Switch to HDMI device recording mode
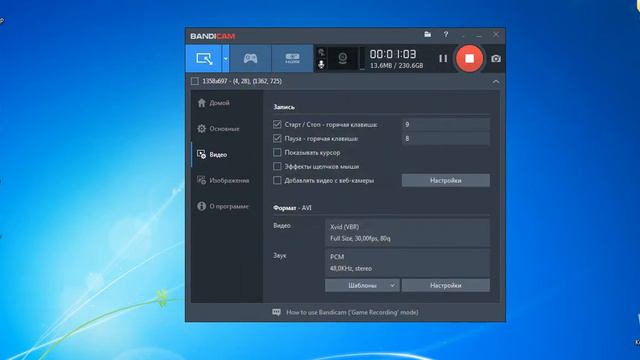Image resolution: width=640 pixels, height=360 pixels. click(x=292, y=58)
